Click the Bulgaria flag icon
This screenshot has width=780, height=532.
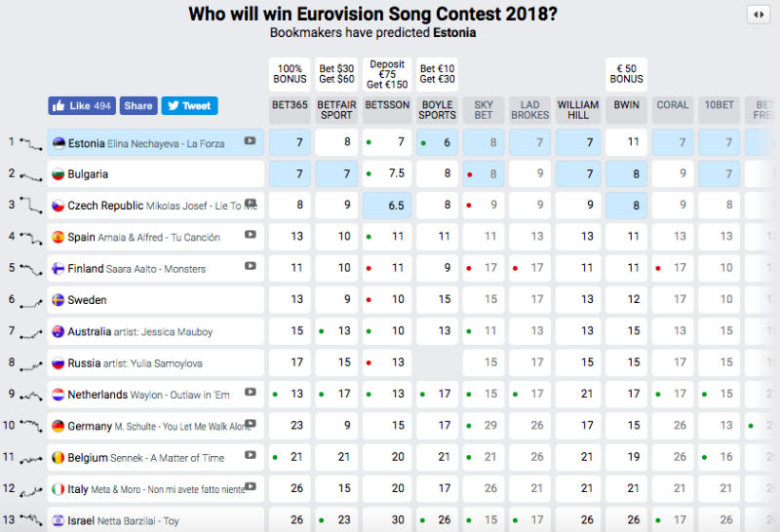[58, 174]
